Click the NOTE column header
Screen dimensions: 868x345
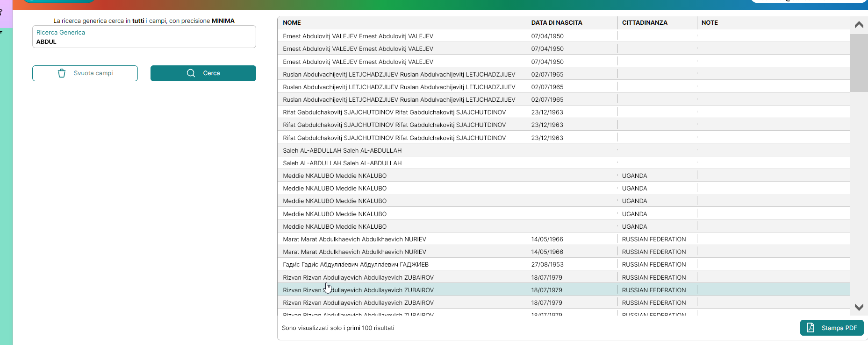point(710,22)
